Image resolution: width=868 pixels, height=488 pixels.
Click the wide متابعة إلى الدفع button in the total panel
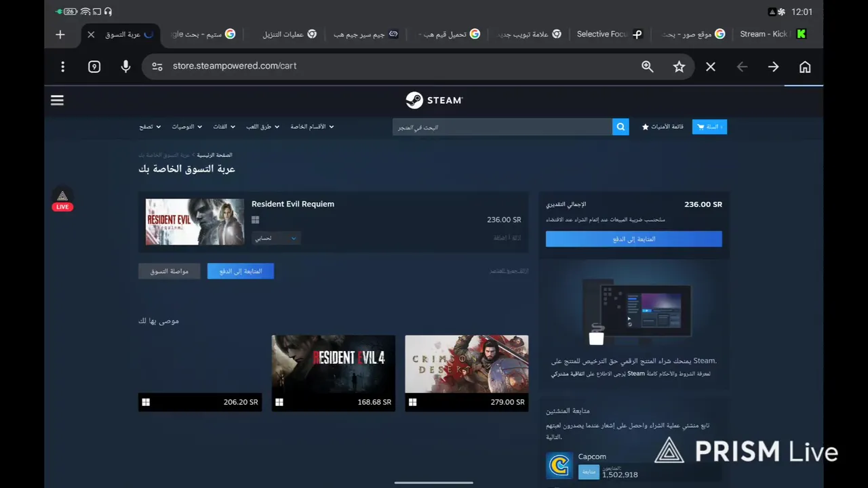coord(634,239)
